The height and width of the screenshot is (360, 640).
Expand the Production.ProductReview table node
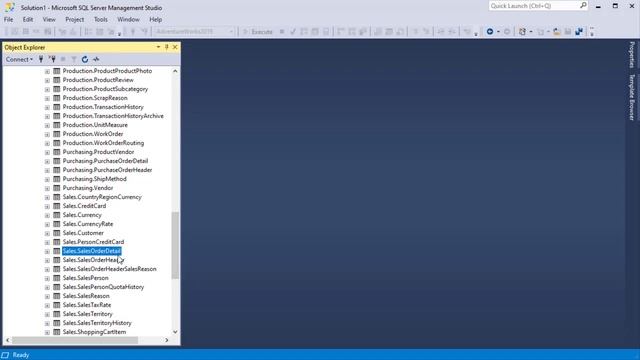coord(47,80)
